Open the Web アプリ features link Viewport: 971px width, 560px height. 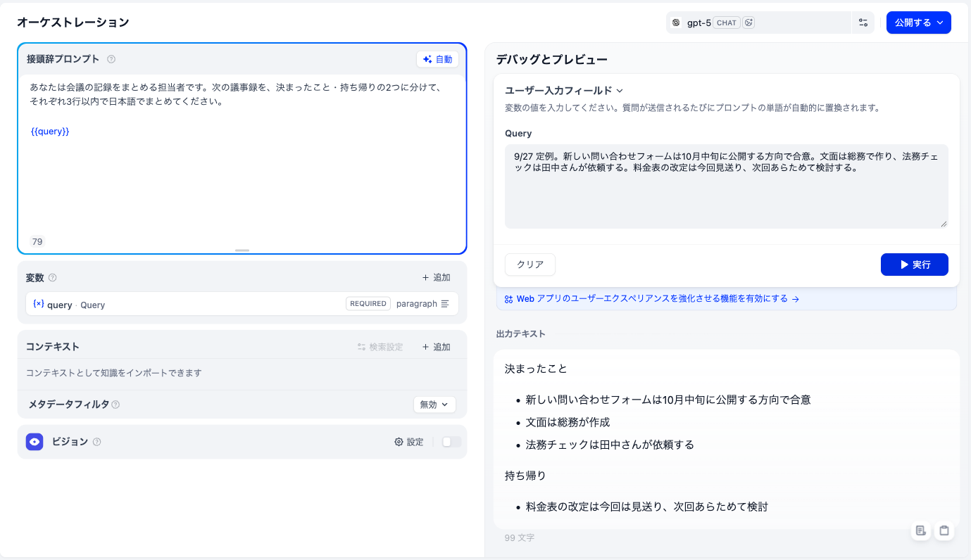coord(652,299)
